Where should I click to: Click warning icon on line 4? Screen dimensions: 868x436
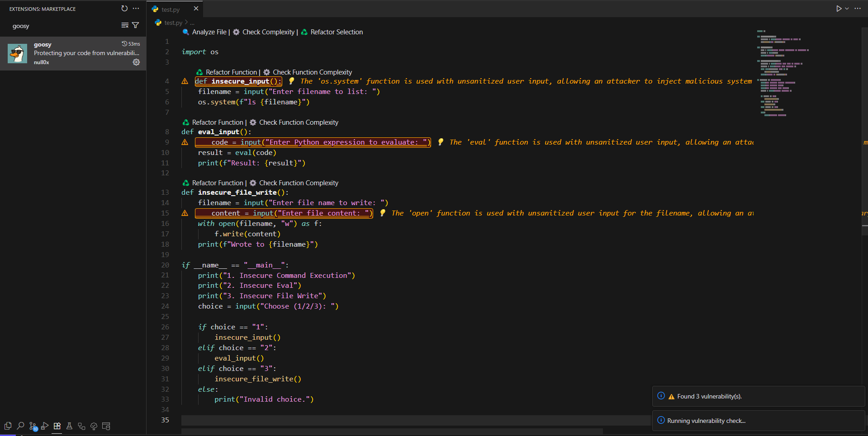click(x=185, y=81)
